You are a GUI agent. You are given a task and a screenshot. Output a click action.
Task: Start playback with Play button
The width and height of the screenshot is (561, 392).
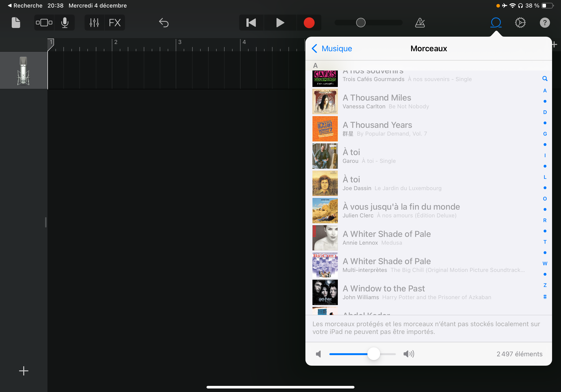coord(280,23)
